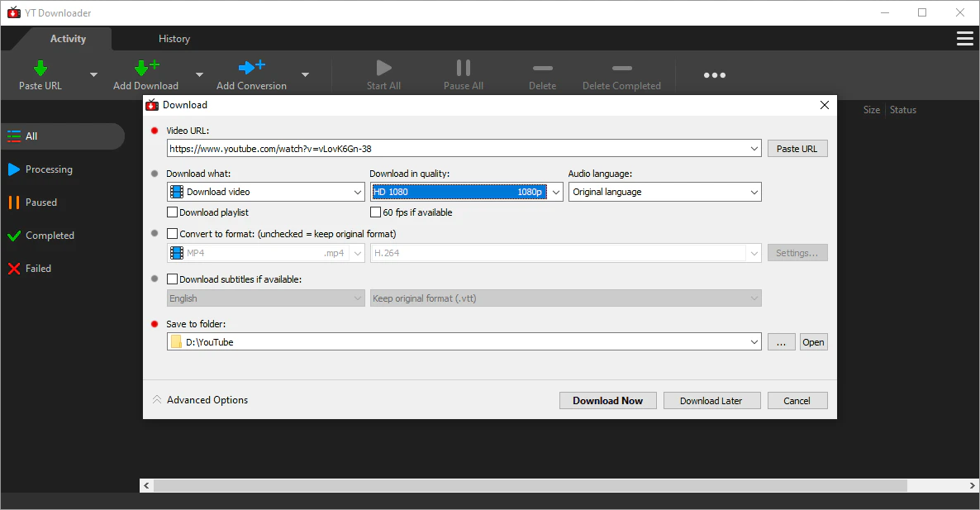Open the Download what dropdown
The width and height of the screenshot is (980, 510).
pyautogui.click(x=265, y=192)
